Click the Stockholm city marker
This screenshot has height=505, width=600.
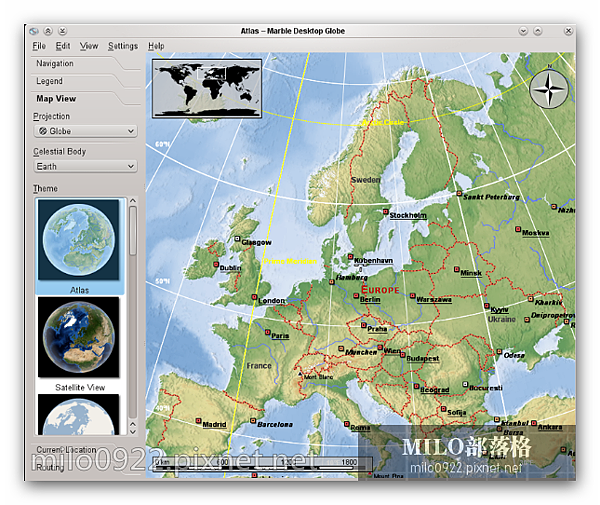(x=386, y=212)
